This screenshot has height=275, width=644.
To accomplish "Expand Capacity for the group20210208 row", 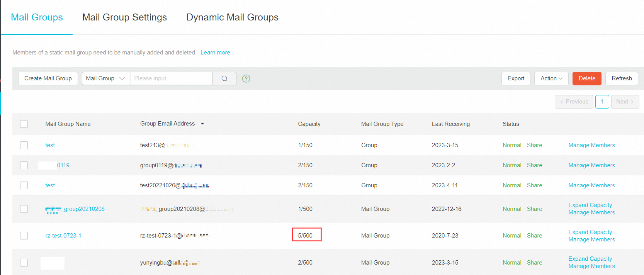I will click(590, 205).
